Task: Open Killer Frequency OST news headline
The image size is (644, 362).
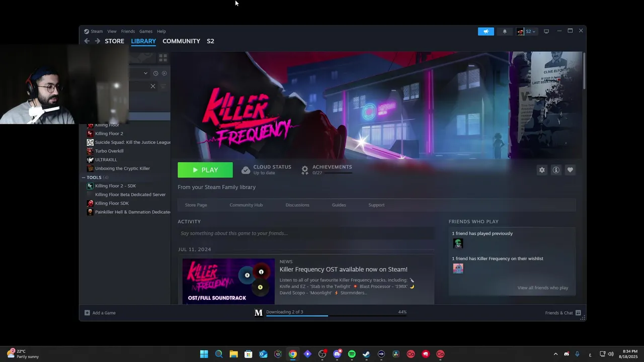Action: (x=344, y=269)
